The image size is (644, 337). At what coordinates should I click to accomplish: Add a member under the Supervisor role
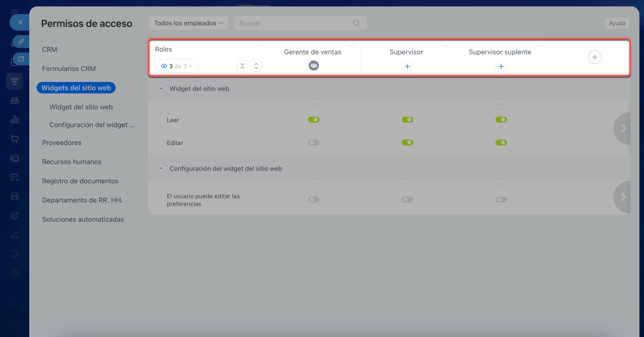tap(407, 66)
